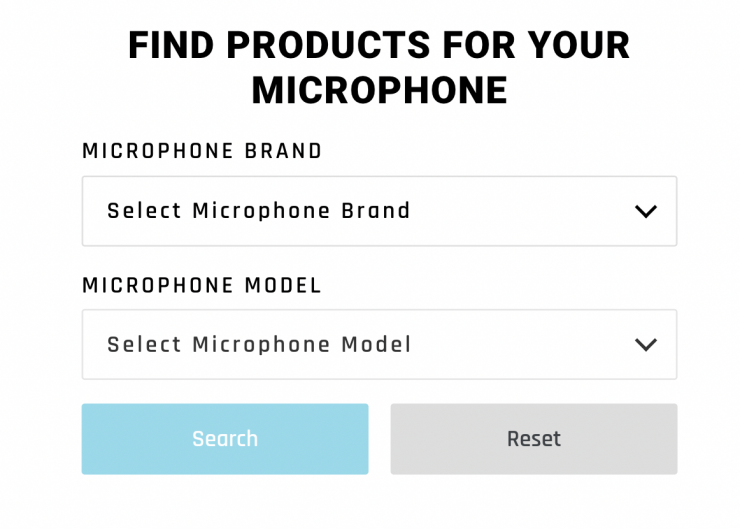Click the 'Select Microphone Model' placeholder text
The width and height of the screenshot is (740, 529).
click(x=259, y=344)
